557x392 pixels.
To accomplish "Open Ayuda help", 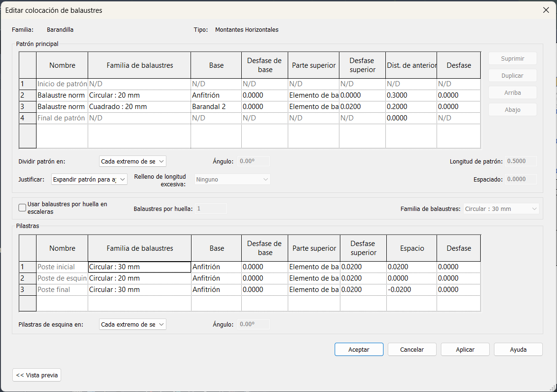I will [518, 349].
